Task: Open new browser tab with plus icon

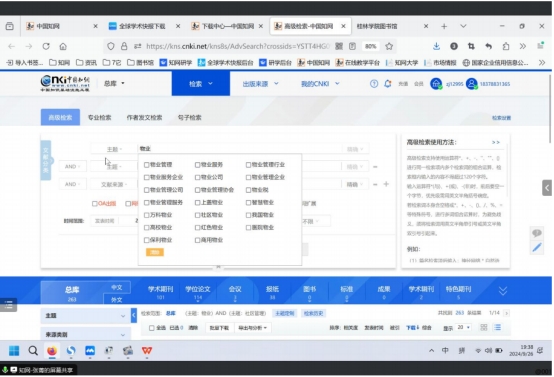Action: 444,26
